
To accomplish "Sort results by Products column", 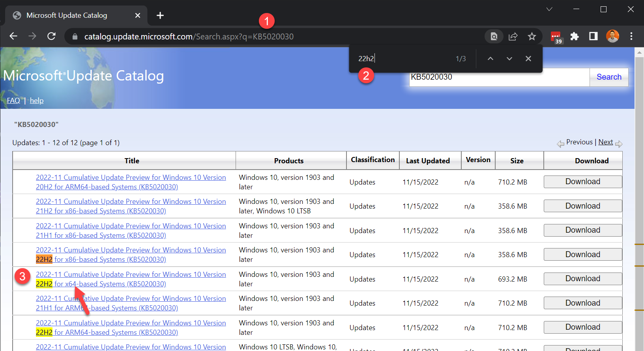I will (289, 161).
